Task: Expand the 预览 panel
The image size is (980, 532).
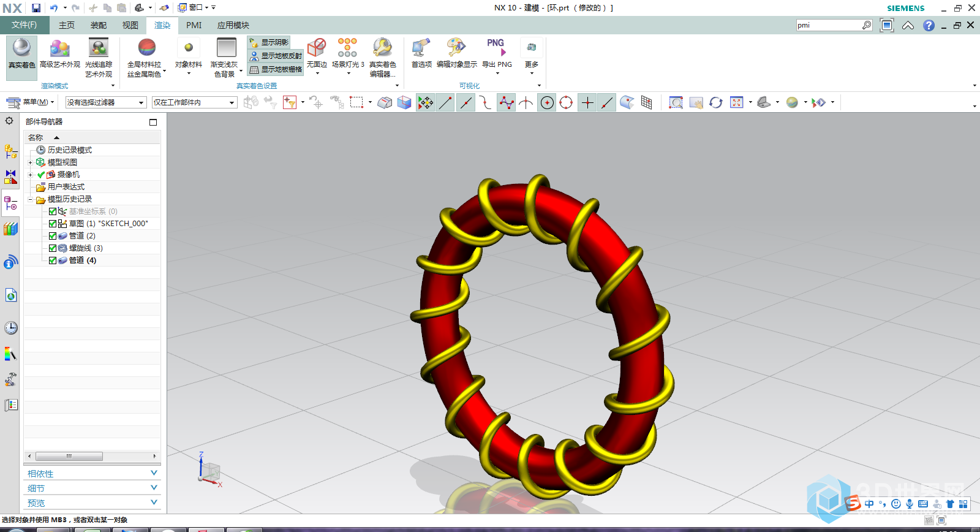Action: point(92,503)
